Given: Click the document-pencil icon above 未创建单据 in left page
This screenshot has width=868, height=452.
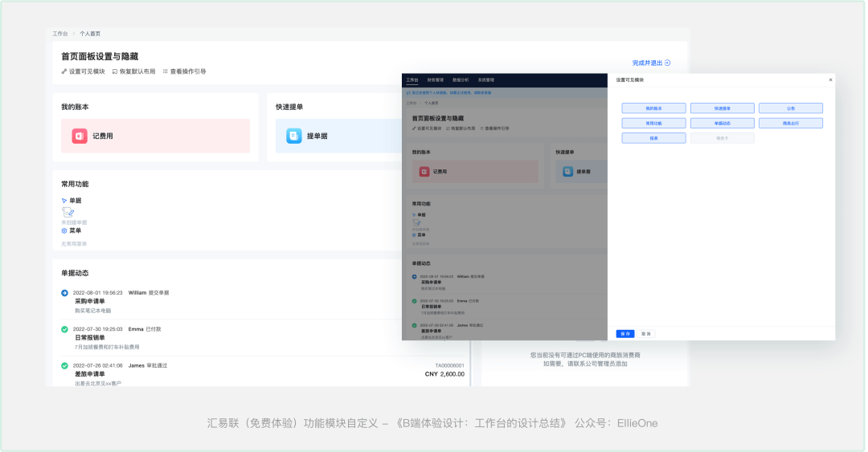Looking at the screenshot, I should [68, 213].
